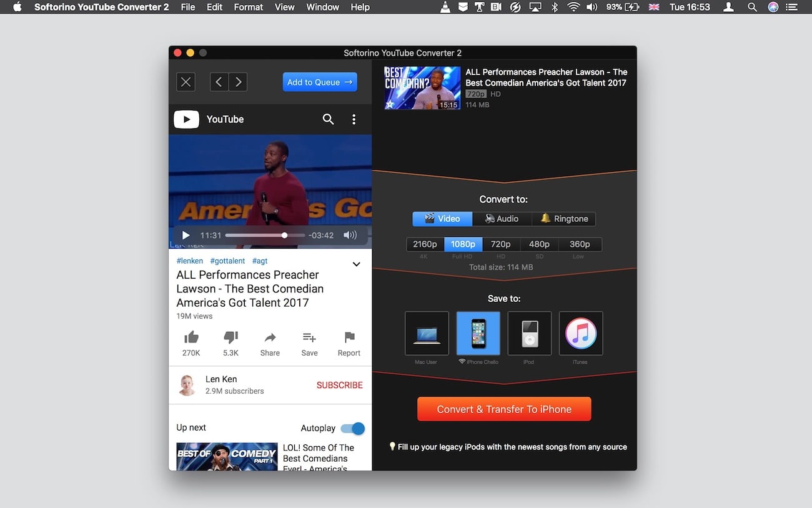The image size is (812, 508).
Task: Click the Len Ken channel name
Action: click(221, 379)
